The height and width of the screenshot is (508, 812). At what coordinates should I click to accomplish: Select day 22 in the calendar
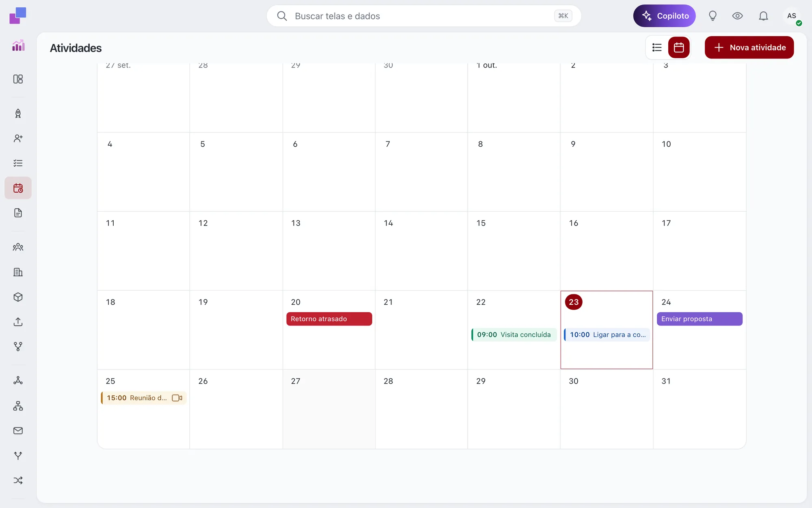(481, 302)
